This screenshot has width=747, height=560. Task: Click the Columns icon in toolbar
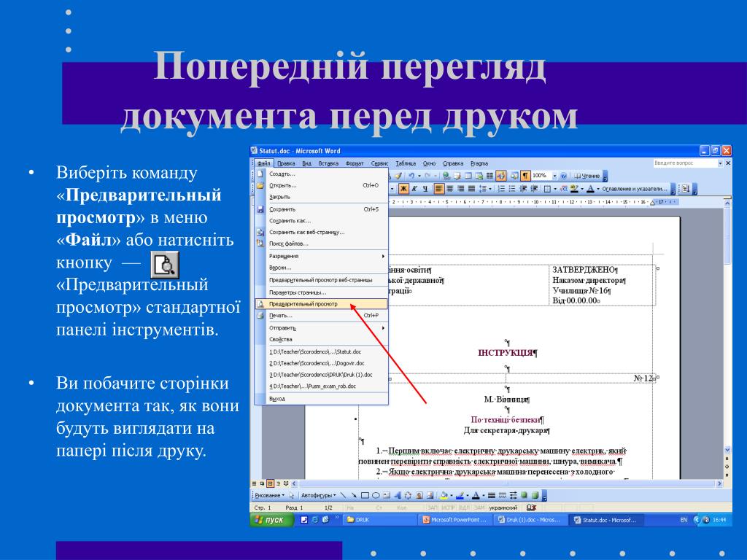click(x=489, y=176)
